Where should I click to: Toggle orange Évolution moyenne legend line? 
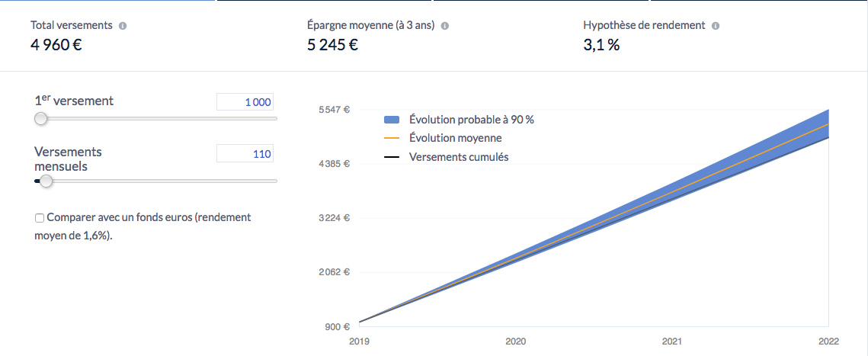point(392,139)
